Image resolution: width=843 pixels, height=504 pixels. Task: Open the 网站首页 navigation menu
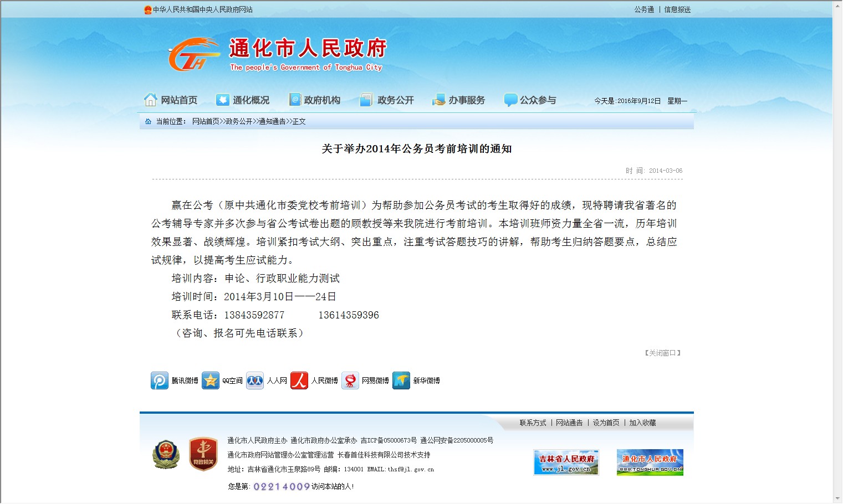coord(171,100)
